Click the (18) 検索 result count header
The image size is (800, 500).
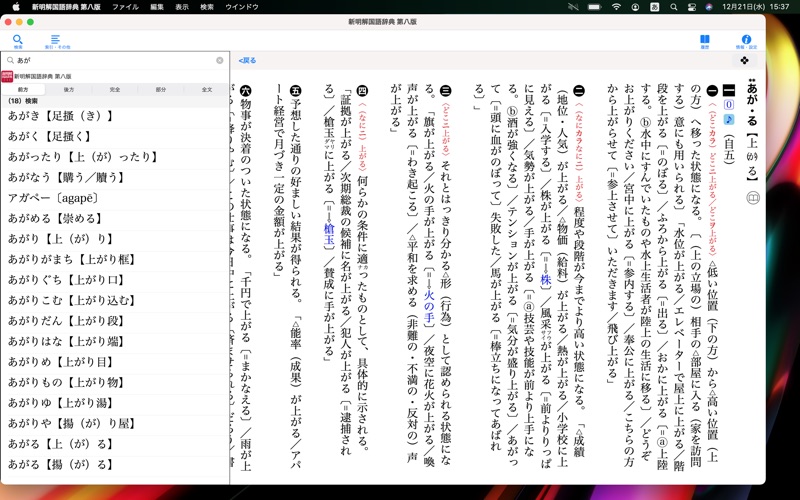115,101
